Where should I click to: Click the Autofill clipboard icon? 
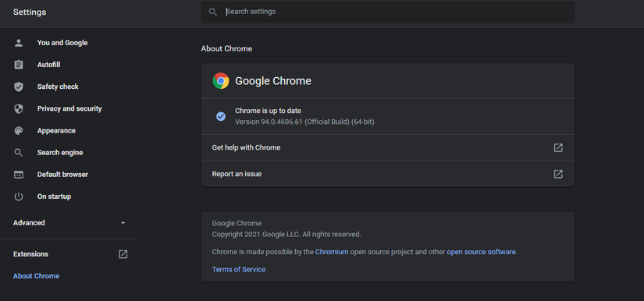[x=19, y=65]
